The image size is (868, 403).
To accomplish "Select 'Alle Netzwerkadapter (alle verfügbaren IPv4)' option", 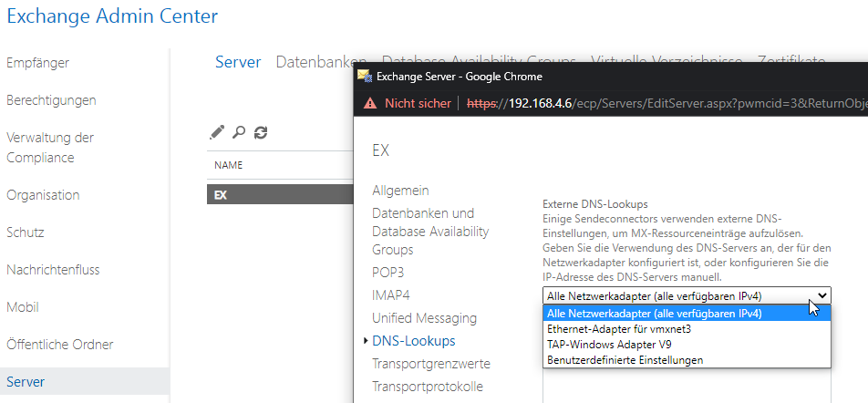I will 687,314.
